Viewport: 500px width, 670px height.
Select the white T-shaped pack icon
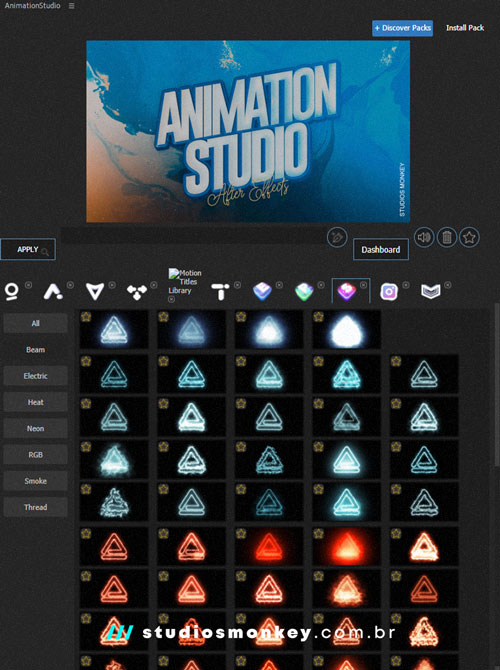(x=220, y=292)
